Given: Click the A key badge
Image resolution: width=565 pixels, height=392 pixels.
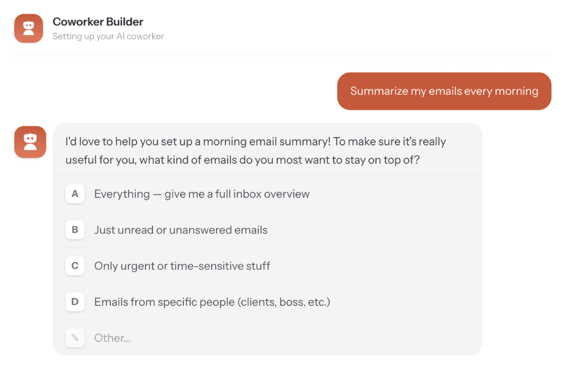Looking at the screenshot, I should coord(75,194).
